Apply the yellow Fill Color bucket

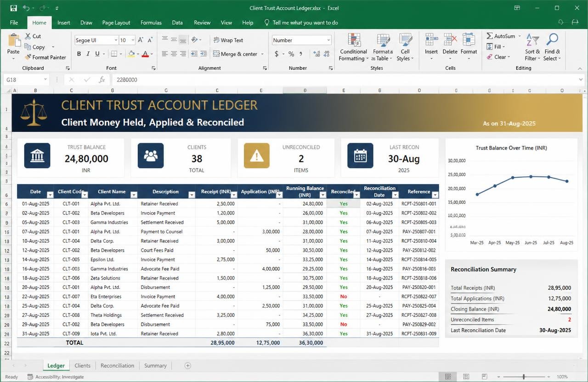click(131, 54)
